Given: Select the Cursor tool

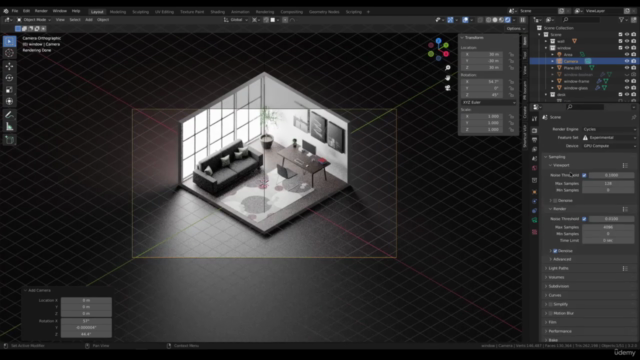Looking at the screenshot, I should (x=9, y=53).
